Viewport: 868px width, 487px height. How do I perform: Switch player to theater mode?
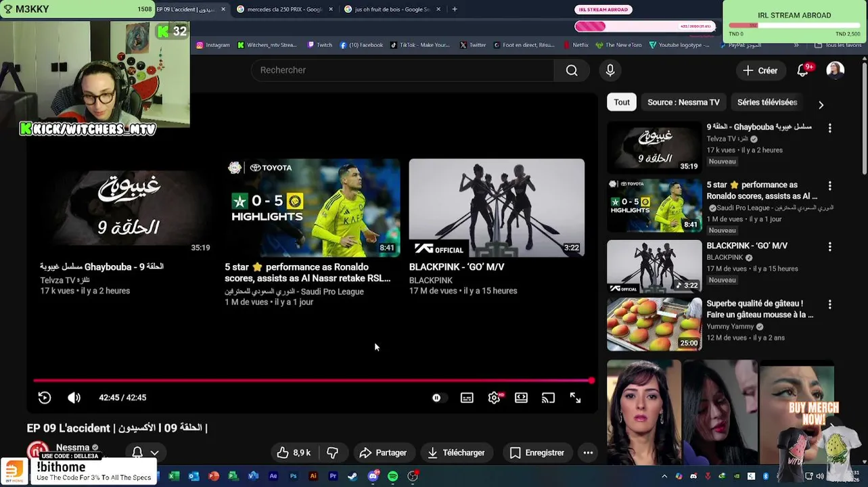(521, 398)
